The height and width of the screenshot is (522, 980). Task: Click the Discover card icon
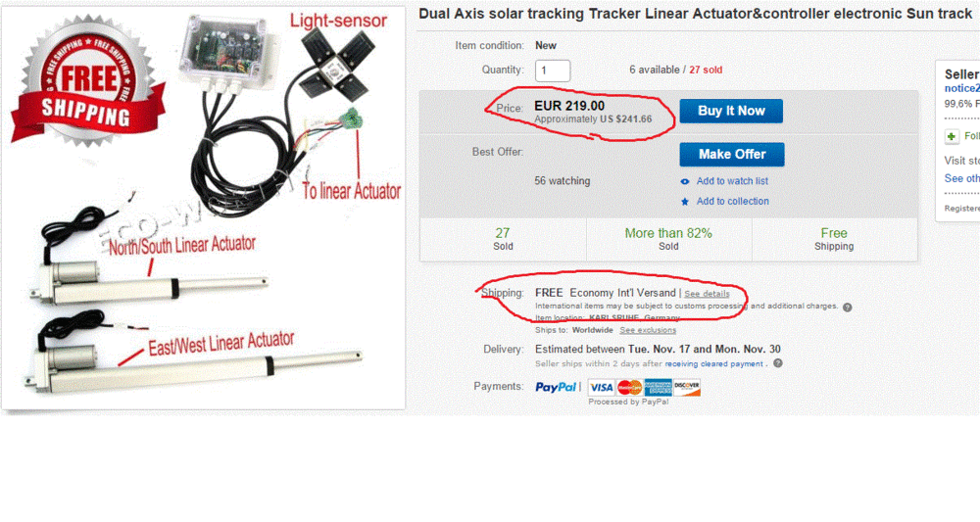coord(687,388)
